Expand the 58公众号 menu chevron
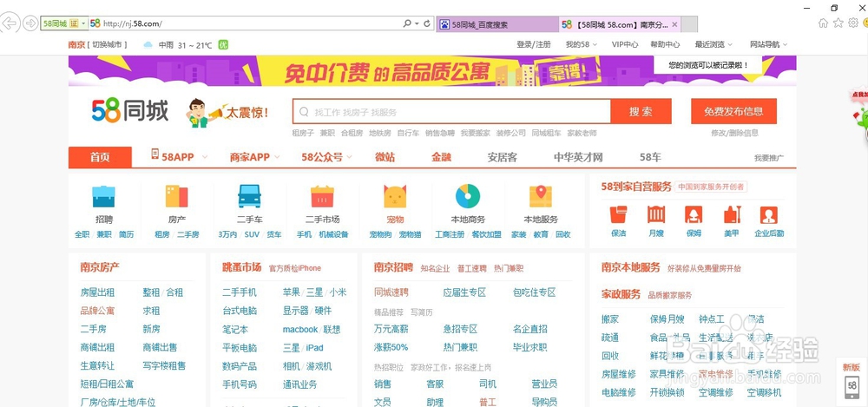The width and height of the screenshot is (868, 407). (349, 157)
